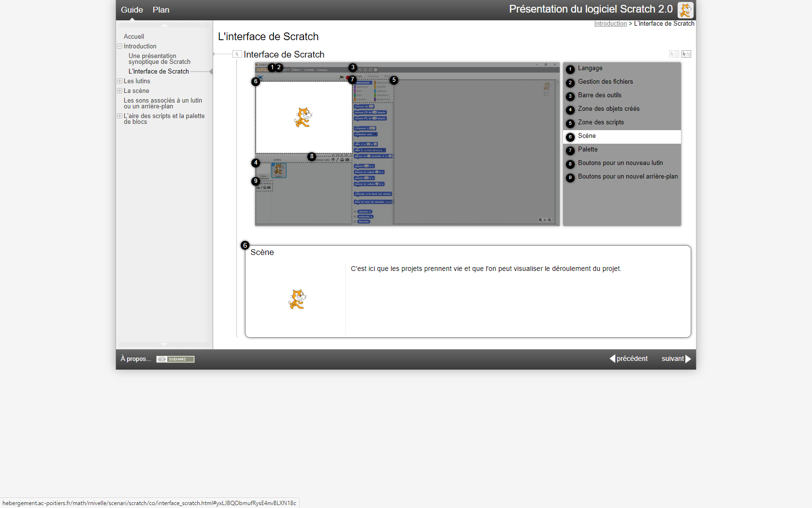Viewport: 812px width, 508px height.
Task: Collapse the Introduction tree node
Action: 119,46
